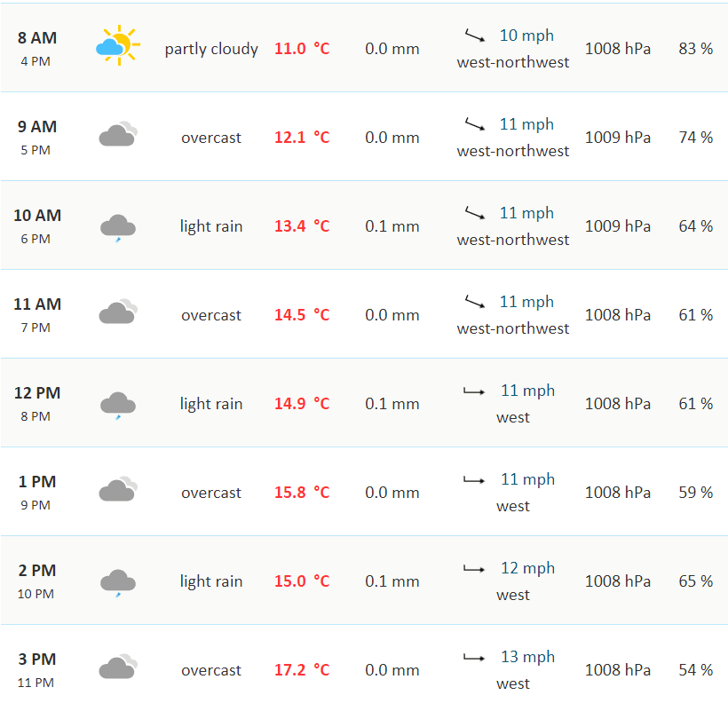Click the west wind arrow at 3 PM
The width and height of the screenshot is (728, 711).
474,658
